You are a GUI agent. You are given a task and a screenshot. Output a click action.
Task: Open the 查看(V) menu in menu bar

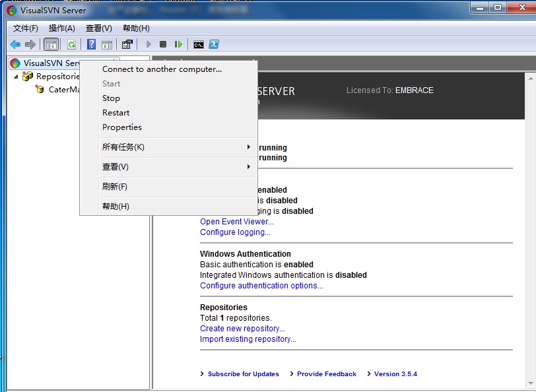tap(99, 28)
